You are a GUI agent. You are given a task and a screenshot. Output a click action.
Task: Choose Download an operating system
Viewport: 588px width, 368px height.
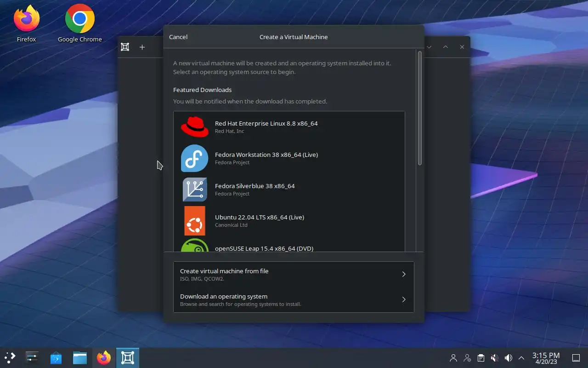294,299
